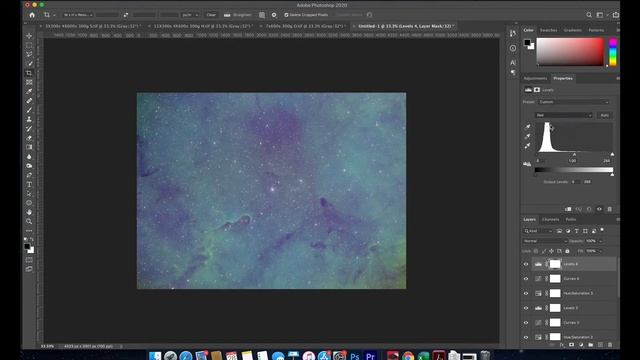The height and width of the screenshot is (360, 640).
Task: Select the Pen tool
Action: click(29, 175)
